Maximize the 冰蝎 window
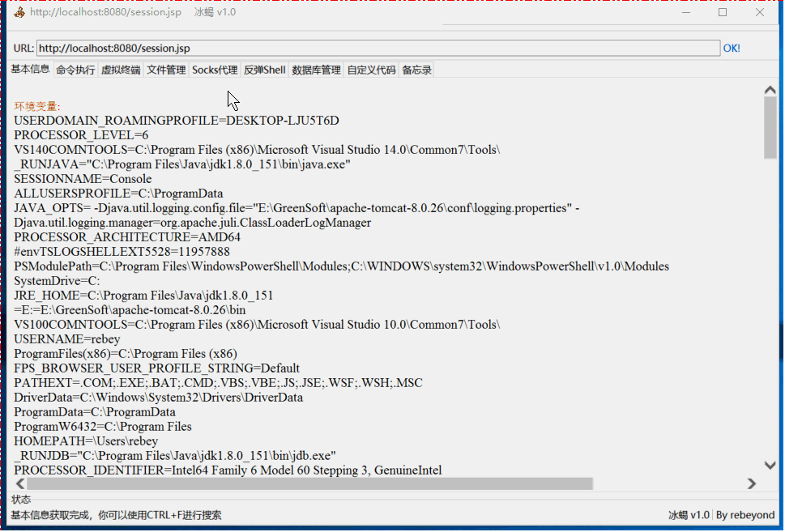The width and height of the screenshot is (785, 532). (723, 12)
